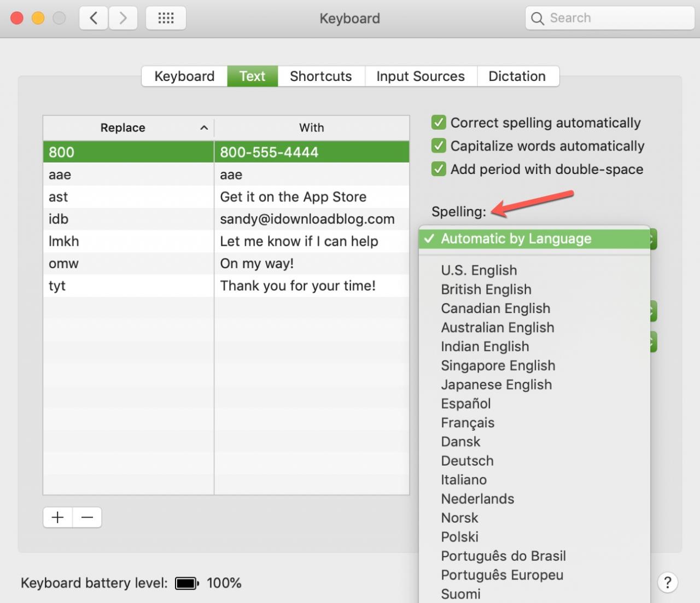
Task: Switch to the Shortcuts tab
Action: [320, 76]
